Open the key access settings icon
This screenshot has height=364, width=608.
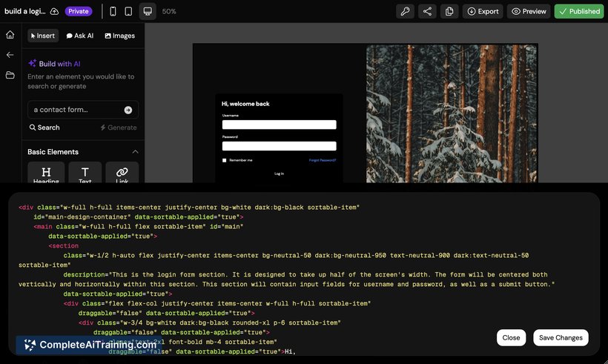tap(405, 11)
